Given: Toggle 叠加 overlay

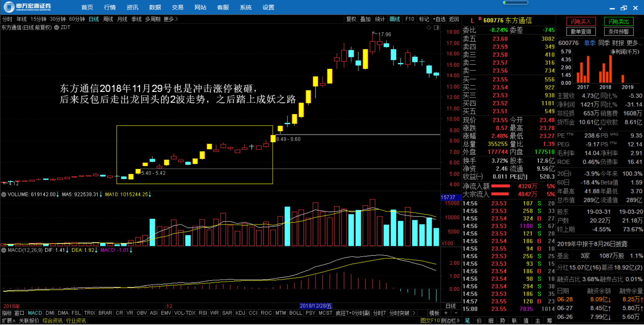Looking at the screenshot, I should tap(365, 19).
